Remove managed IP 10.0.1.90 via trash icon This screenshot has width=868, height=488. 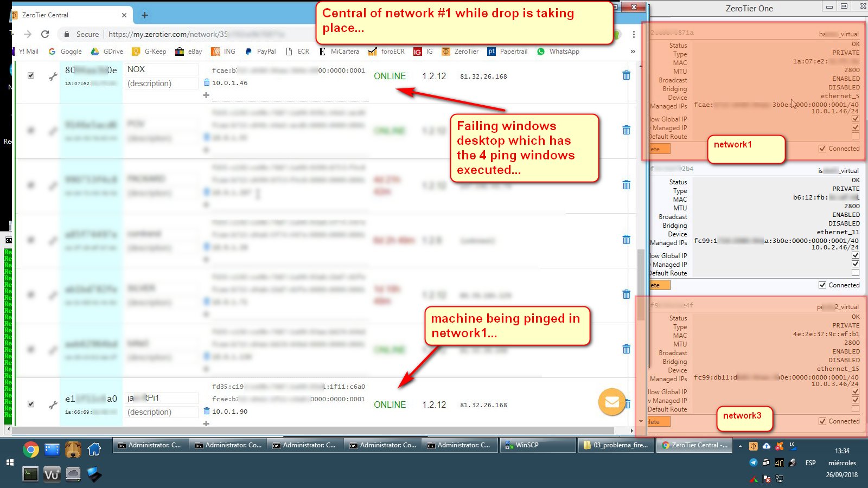tap(207, 411)
